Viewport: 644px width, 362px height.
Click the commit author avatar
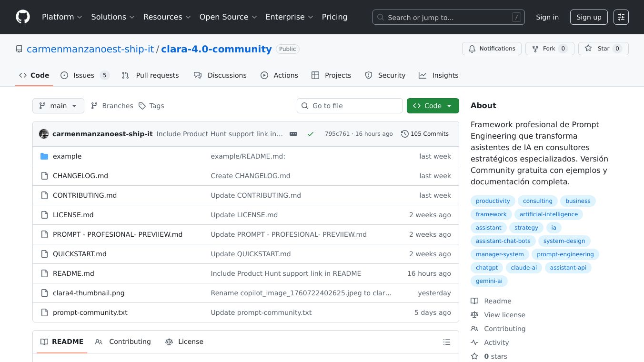[44, 134]
